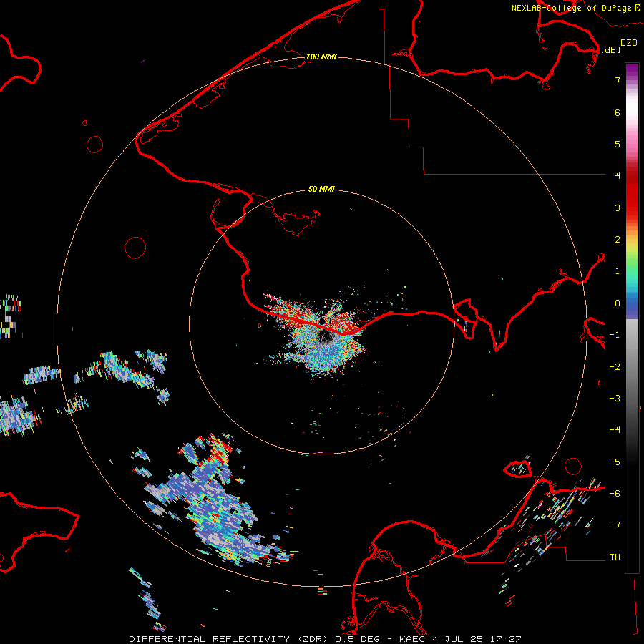Click the purple top end of the colorbar
The width and height of the screenshot is (644, 644).
[x=632, y=70]
